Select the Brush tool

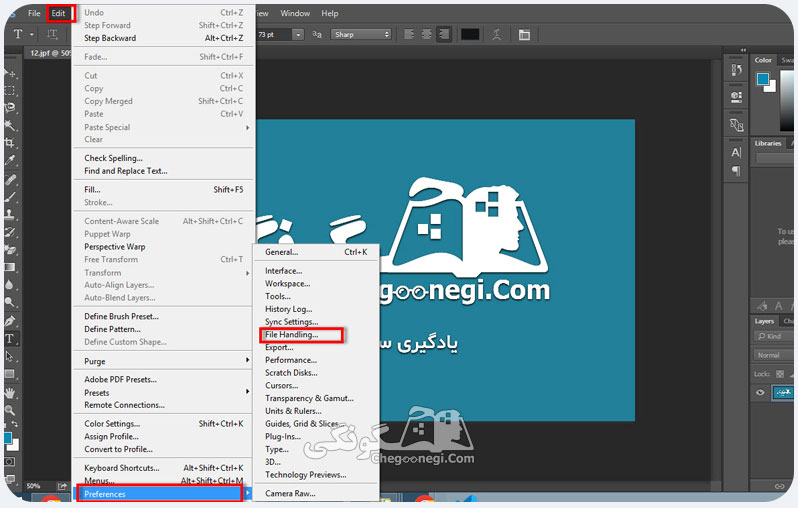(x=10, y=197)
